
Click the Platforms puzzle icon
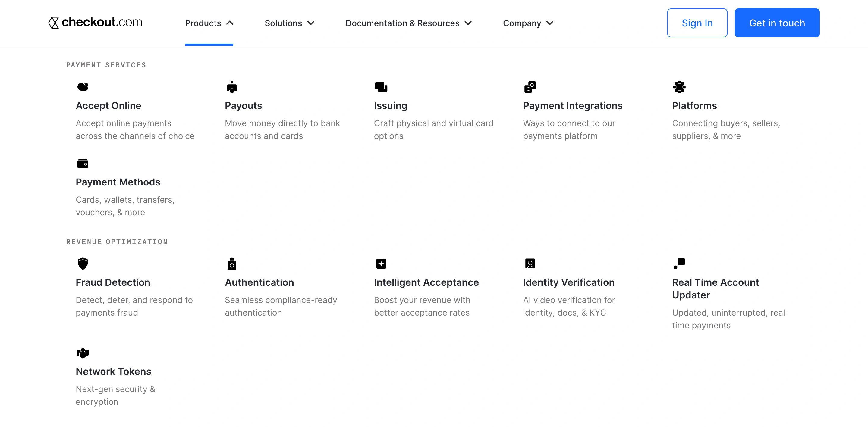(679, 87)
